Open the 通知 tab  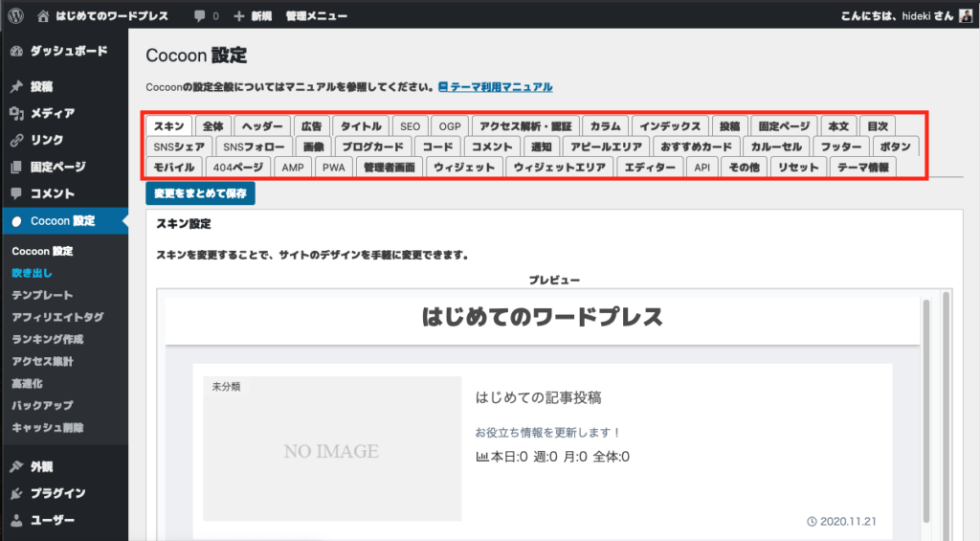pyautogui.click(x=542, y=147)
